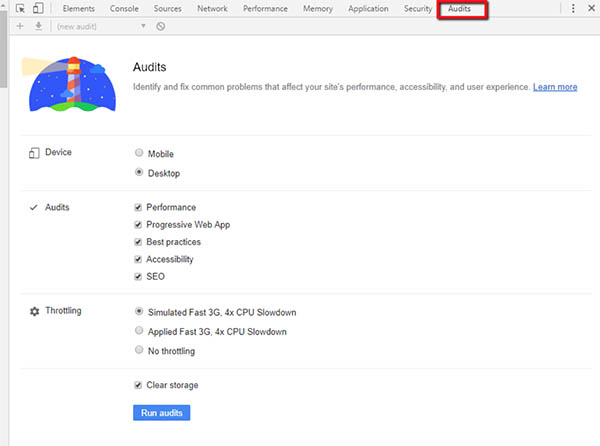Open the DevTools three-dot customize menu
Image resolution: width=600 pixels, height=446 pixels.
click(573, 8)
